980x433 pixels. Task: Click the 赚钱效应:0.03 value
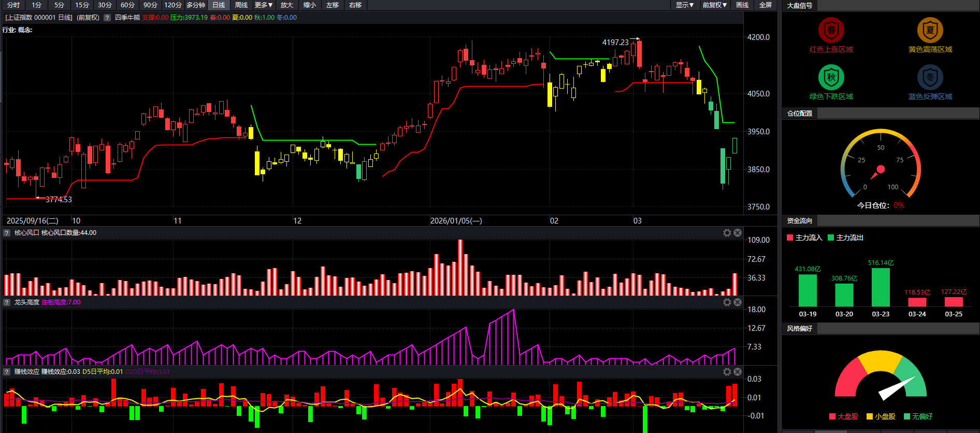click(x=61, y=372)
